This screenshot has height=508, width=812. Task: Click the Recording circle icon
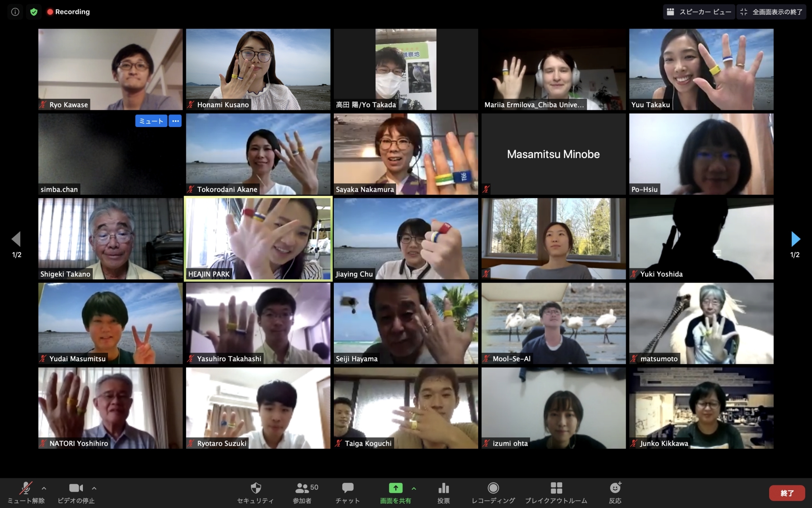tap(493, 488)
